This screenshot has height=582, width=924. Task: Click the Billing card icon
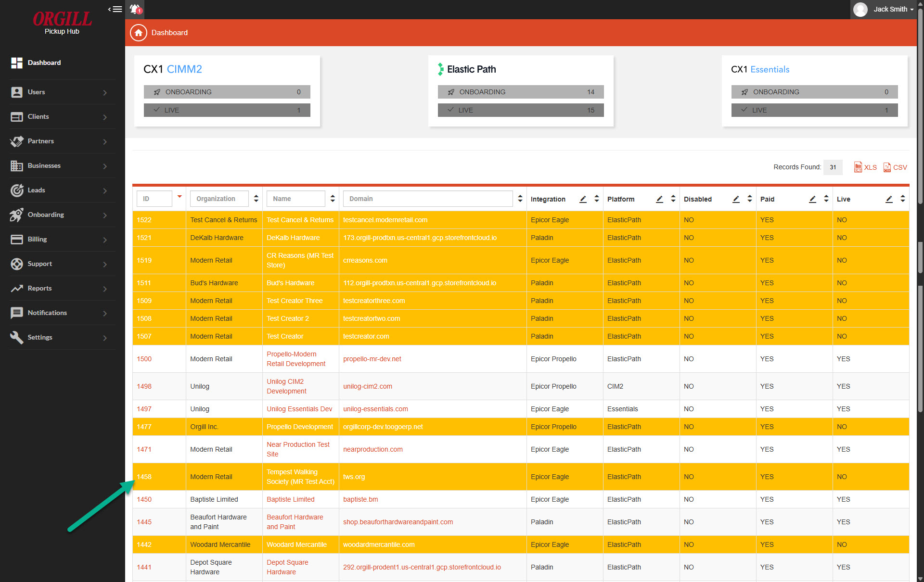pyautogui.click(x=17, y=239)
